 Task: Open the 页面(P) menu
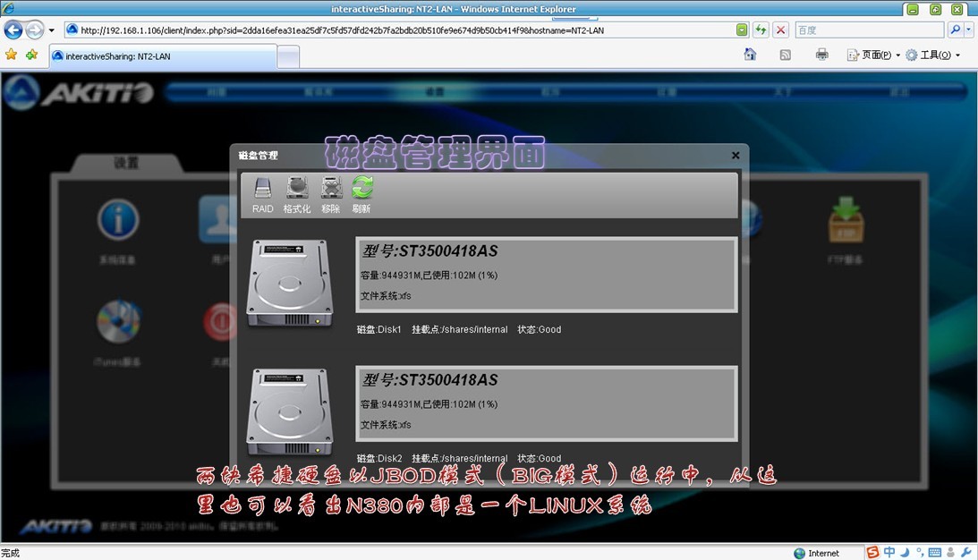click(873, 55)
